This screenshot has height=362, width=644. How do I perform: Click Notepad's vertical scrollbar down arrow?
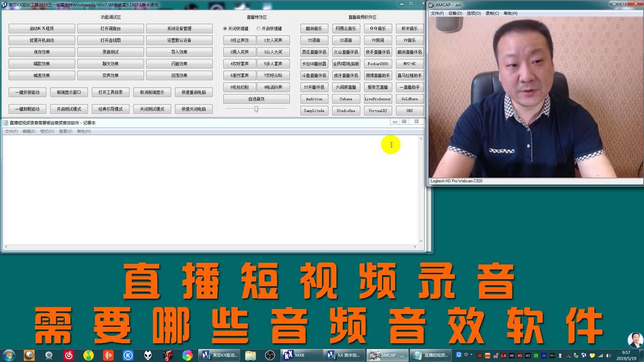point(421,241)
